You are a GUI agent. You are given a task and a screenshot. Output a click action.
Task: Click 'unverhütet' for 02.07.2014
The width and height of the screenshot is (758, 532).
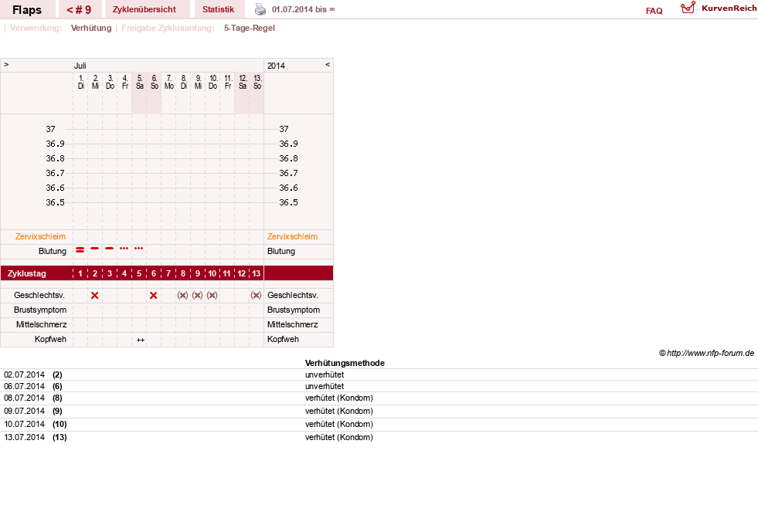pos(325,374)
